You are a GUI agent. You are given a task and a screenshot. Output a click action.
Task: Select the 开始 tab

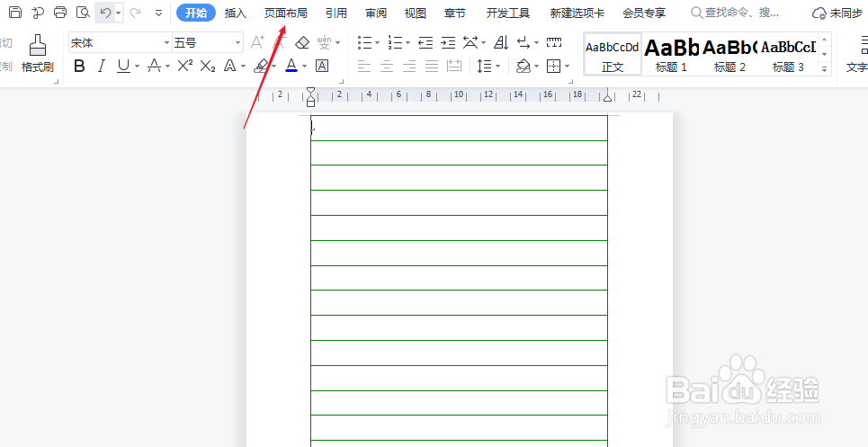[x=196, y=13]
